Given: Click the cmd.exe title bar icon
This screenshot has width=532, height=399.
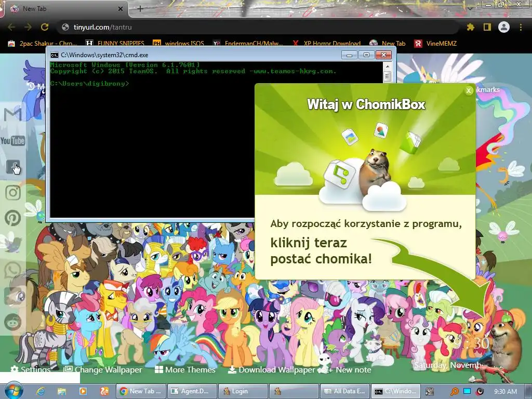Looking at the screenshot, I should 54,55.
